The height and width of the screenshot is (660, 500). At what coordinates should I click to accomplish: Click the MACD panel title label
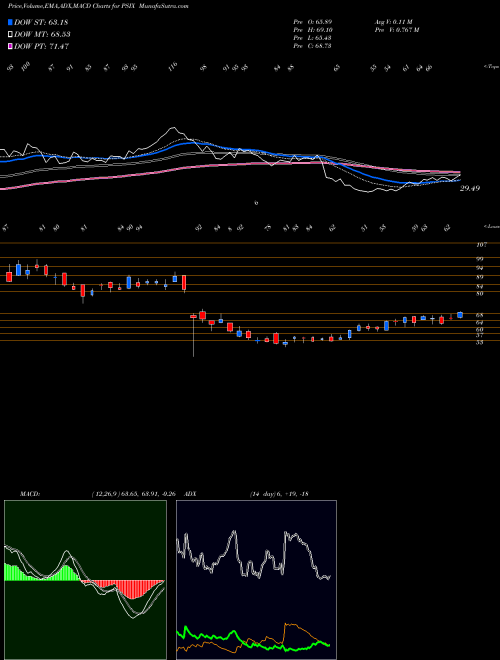click(29, 494)
